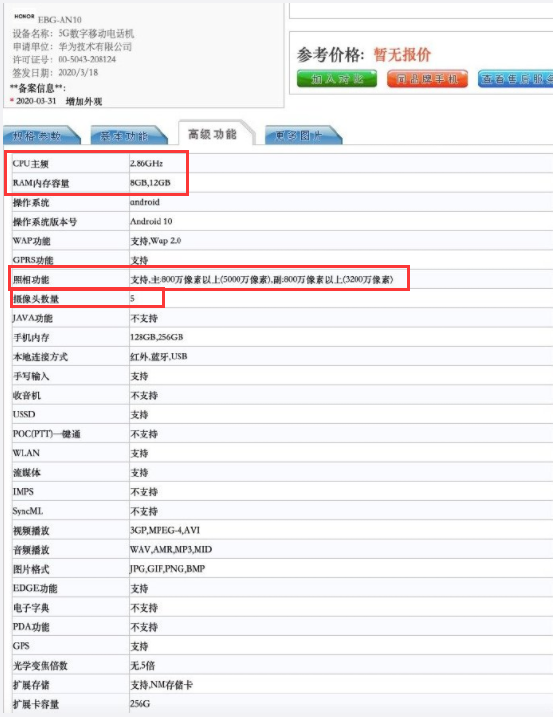
Task: Click the HONOR logo icon
Action: pyautogui.click(x=24, y=16)
